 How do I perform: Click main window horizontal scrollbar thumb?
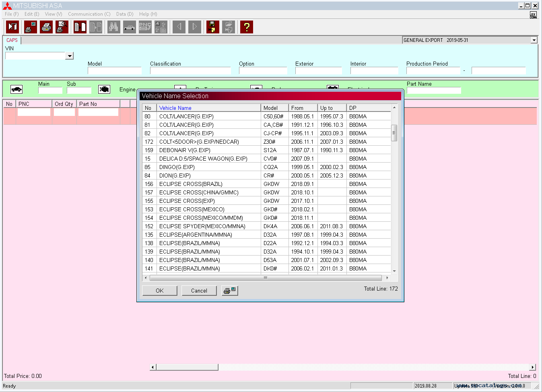pos(188,367)
